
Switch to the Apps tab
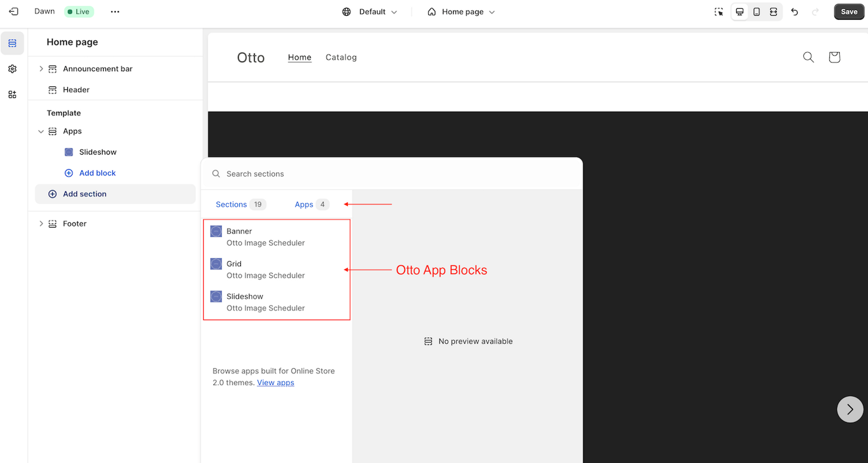pos(304,205)
